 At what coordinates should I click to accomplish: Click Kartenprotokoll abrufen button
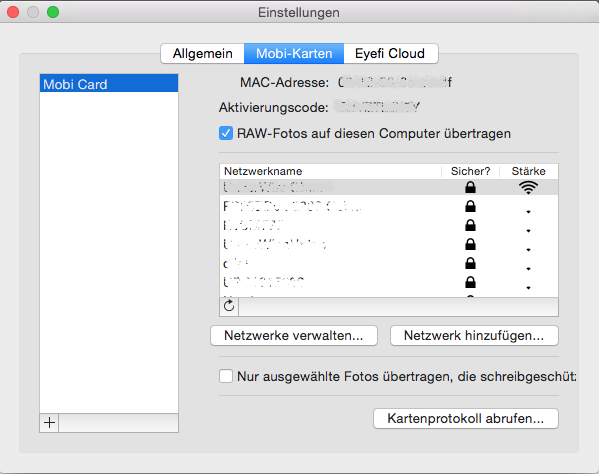[466, 418]
